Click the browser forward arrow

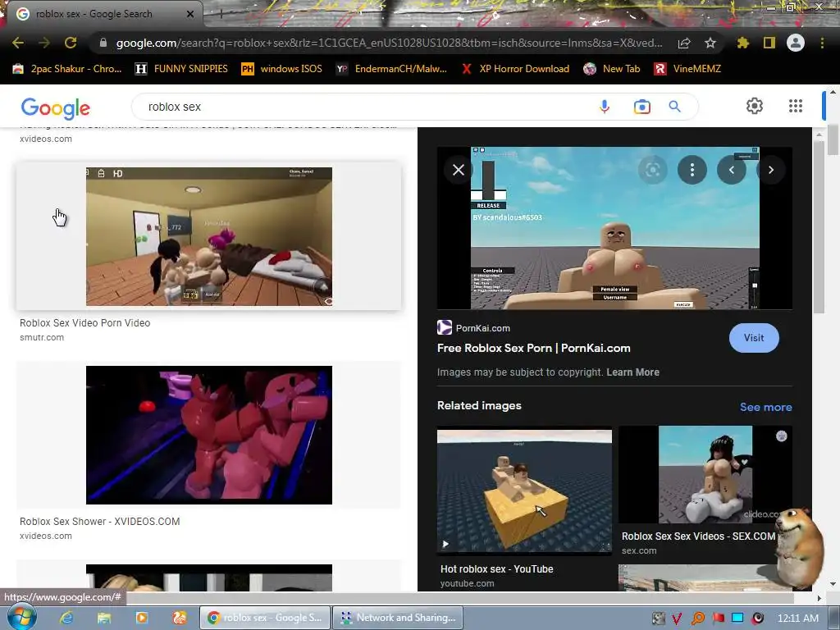tap(44, 43)
